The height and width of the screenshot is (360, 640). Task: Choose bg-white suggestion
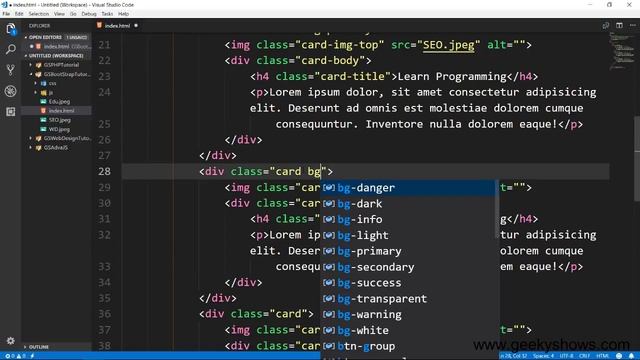point(408,330)
